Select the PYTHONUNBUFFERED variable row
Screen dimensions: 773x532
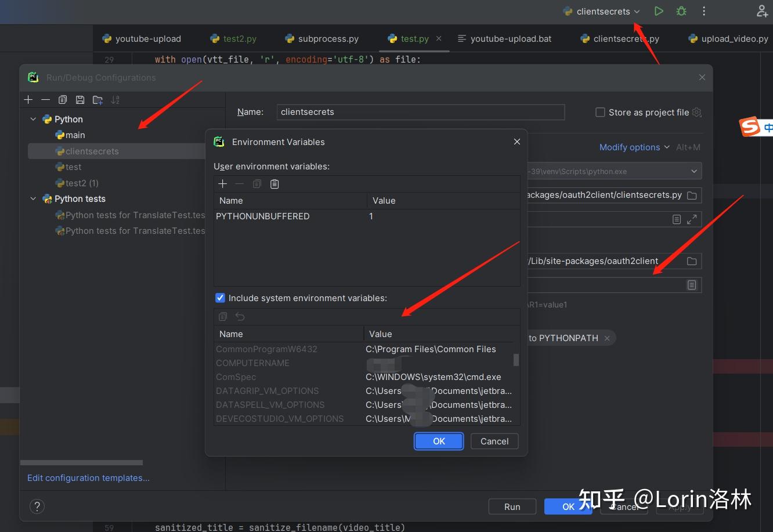click(367, 216)
